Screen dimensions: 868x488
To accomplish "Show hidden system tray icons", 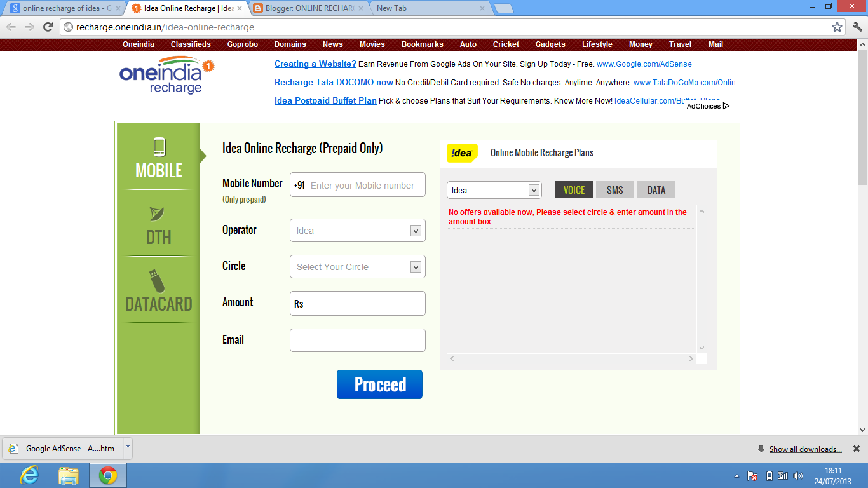I will [x=736, y=476].
